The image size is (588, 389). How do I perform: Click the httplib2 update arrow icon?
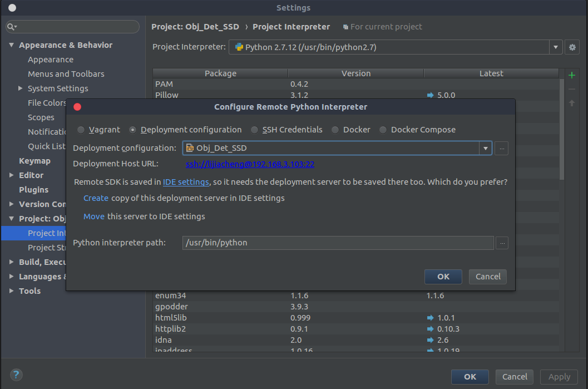coord(430,329)
